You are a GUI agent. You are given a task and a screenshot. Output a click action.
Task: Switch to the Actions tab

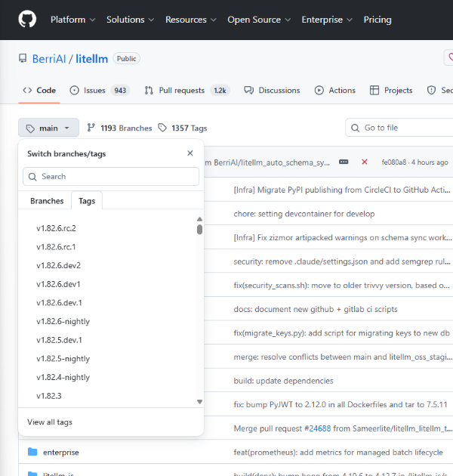coord(335,91)
